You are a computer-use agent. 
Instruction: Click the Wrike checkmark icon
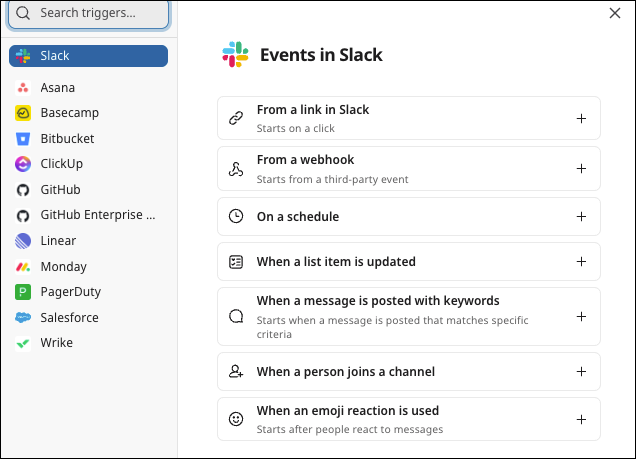(23, 343)
